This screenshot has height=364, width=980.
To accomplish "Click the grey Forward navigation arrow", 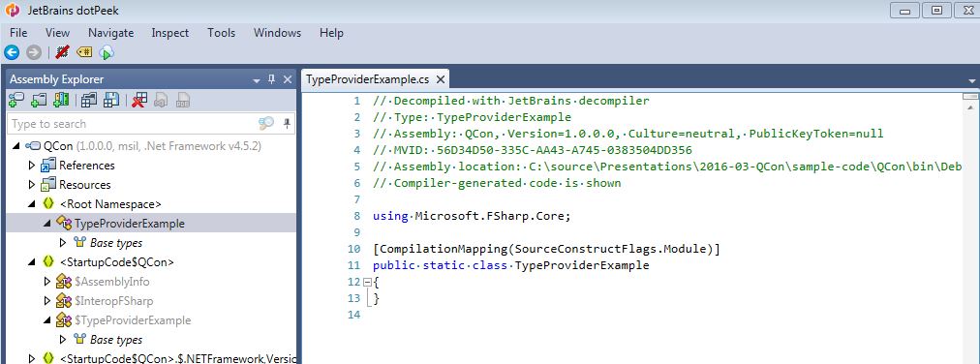I will 34,52.
